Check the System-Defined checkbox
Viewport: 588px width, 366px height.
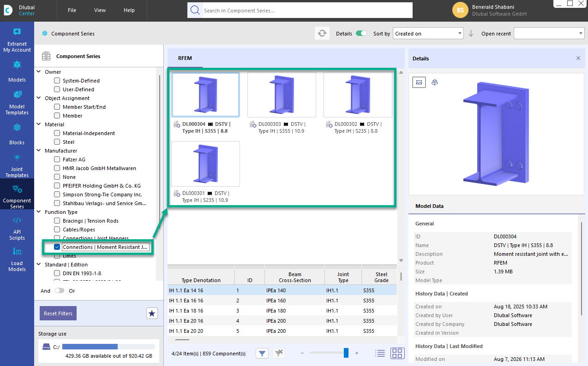tap(57, 81)
